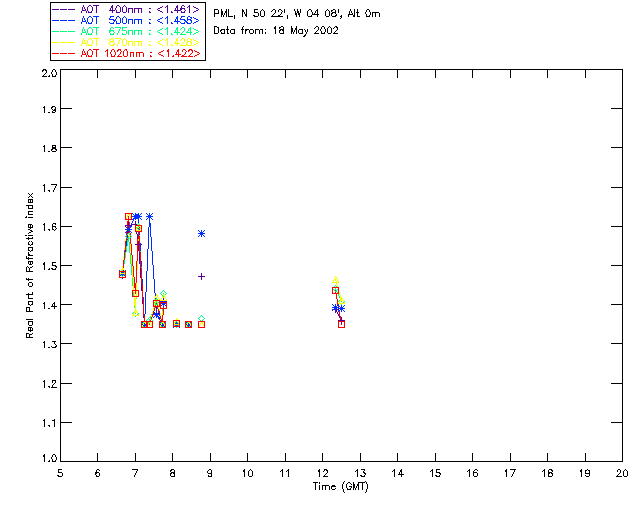Viewport: 640px width, 512px height.
Task: Click the 1.9 y-axis tick label
Action: 49,109
